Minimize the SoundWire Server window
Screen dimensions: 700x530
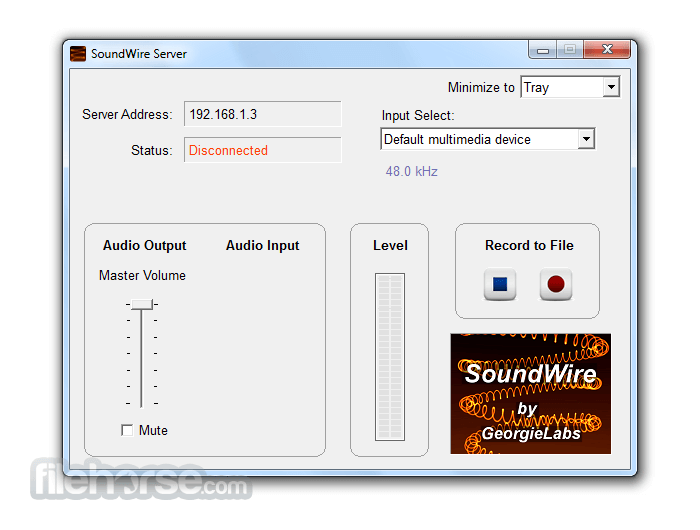click(542, 50)
